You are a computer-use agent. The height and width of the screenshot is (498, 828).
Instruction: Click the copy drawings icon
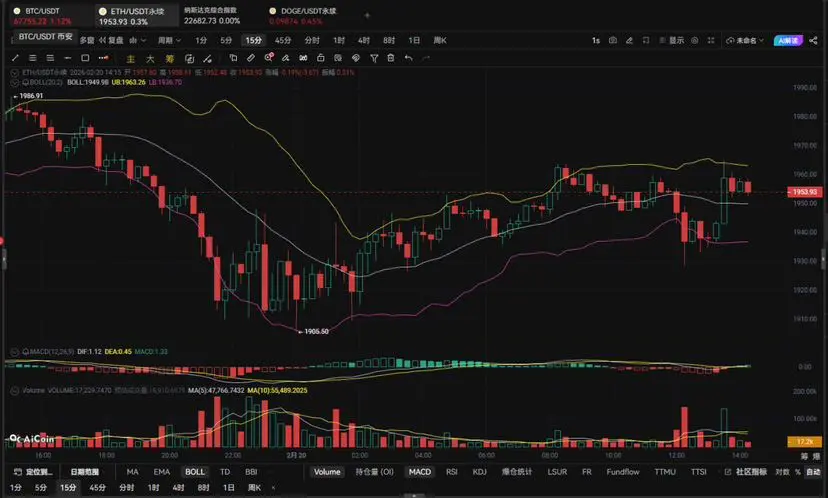tap(233, 58)
